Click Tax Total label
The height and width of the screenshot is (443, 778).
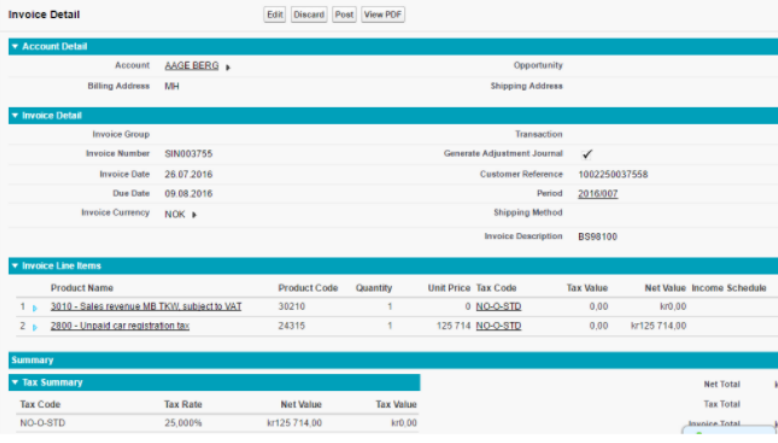721,404
